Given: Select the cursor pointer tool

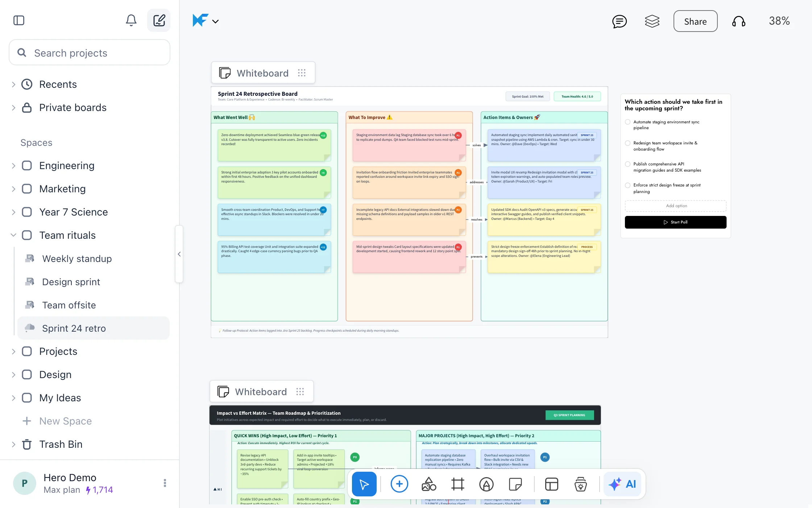Looking at the screenshot, I should coord(364,484).
